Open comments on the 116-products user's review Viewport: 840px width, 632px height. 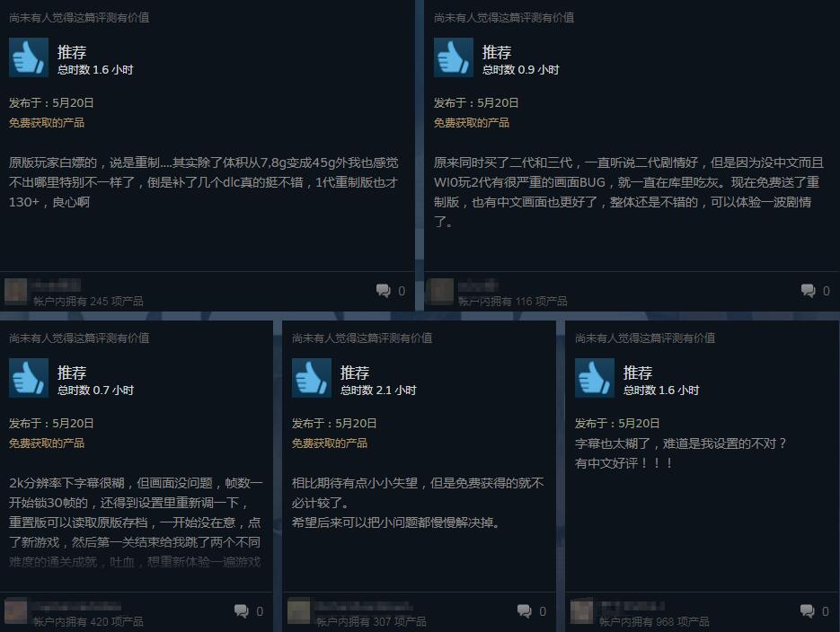816,291
